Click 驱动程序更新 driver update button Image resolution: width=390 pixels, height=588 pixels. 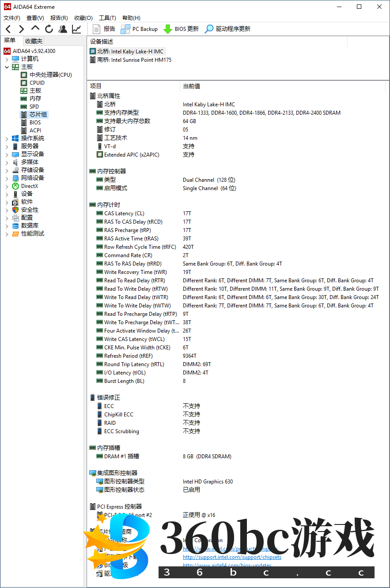227,29
